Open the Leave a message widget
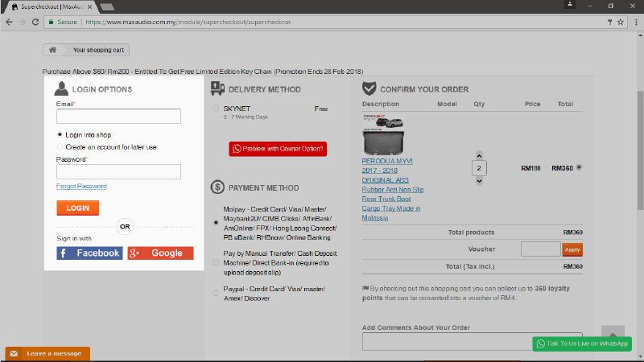Viewport: 644px width, 362px height. [47, 353]
